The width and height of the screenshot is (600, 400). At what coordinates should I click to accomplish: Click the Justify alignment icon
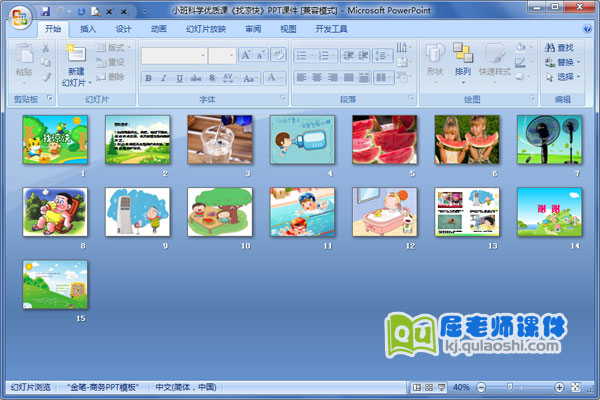click(x=349, y=78)
